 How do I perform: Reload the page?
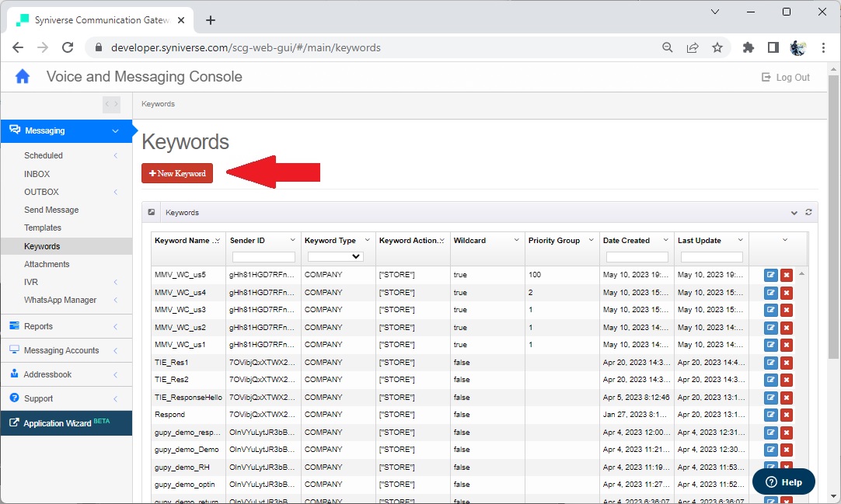point(68,47)
